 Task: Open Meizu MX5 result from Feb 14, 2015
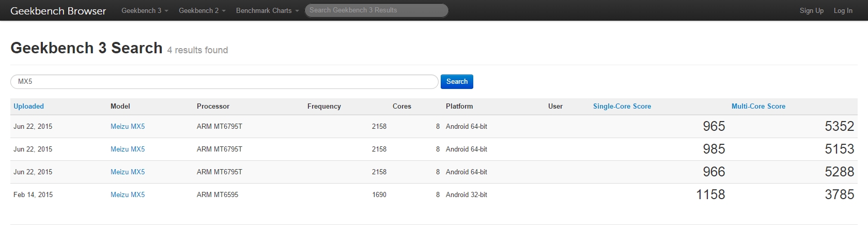pos(128,194)
